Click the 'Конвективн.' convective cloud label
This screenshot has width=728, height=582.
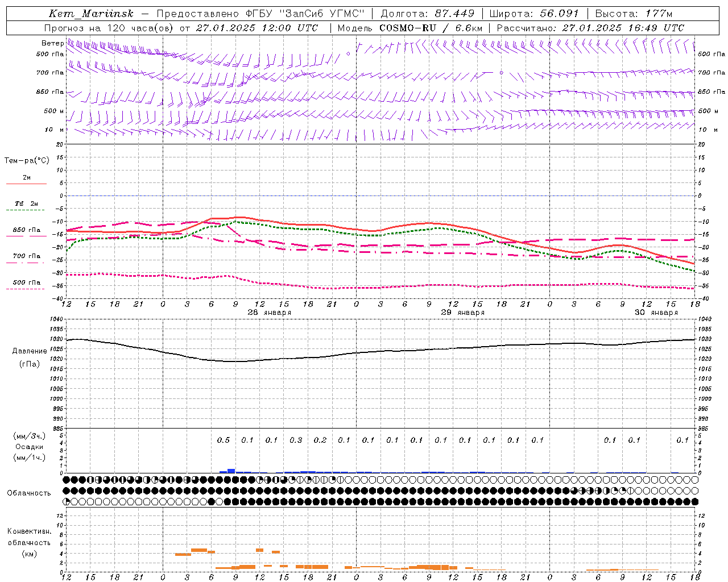29,531
